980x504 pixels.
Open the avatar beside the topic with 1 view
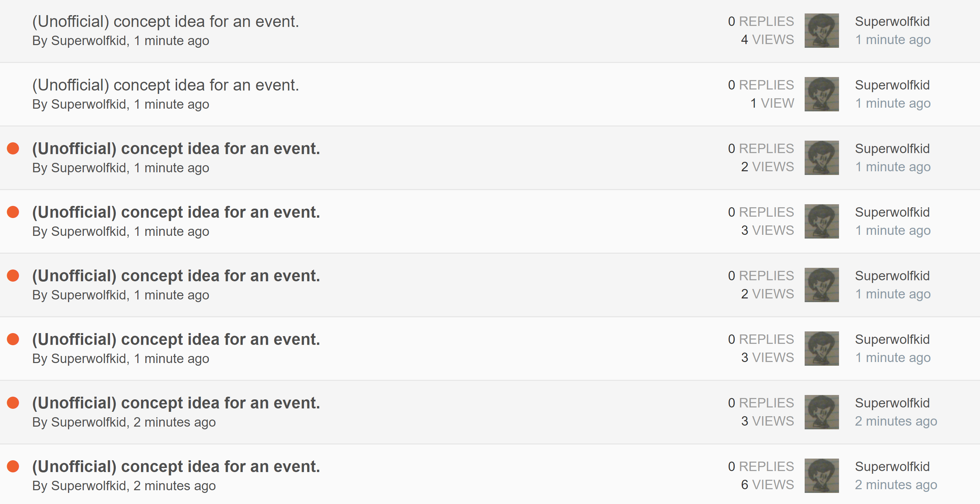821,94
